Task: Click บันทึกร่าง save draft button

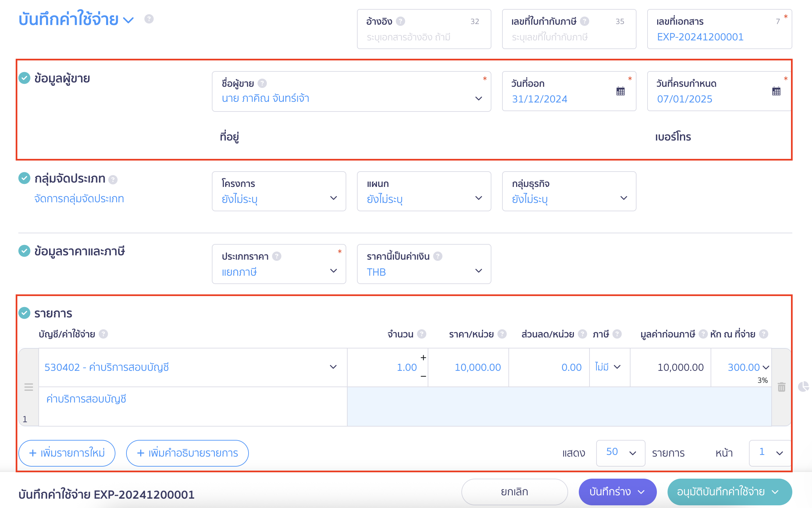Action: 618,492
